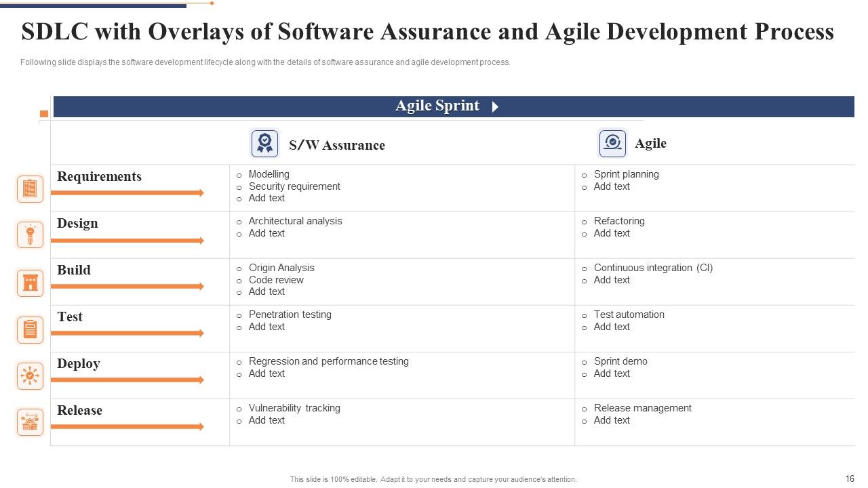This screenshot has height=488, width=868.
Task: Click the Release management bullet
Action: pyautogui.click(x=642, y=408)
